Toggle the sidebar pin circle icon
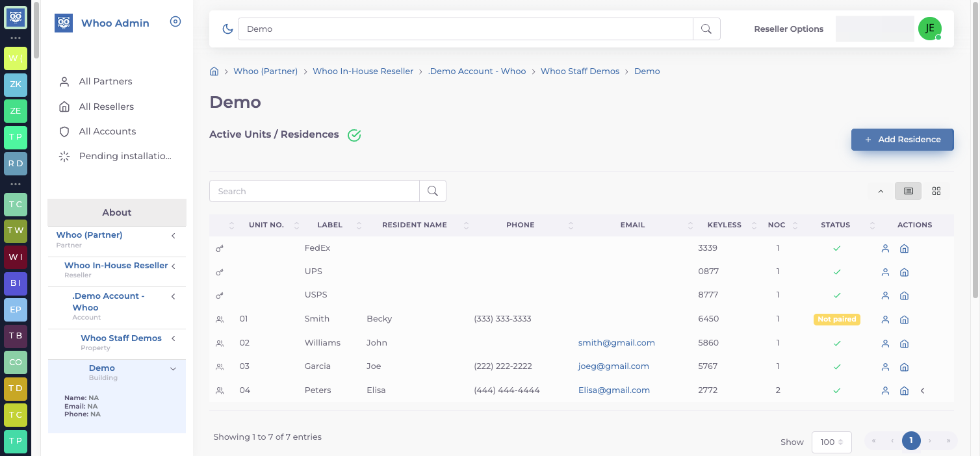Image resolution: width=980 pixels, height=456 pixels. tap(175, 21)
